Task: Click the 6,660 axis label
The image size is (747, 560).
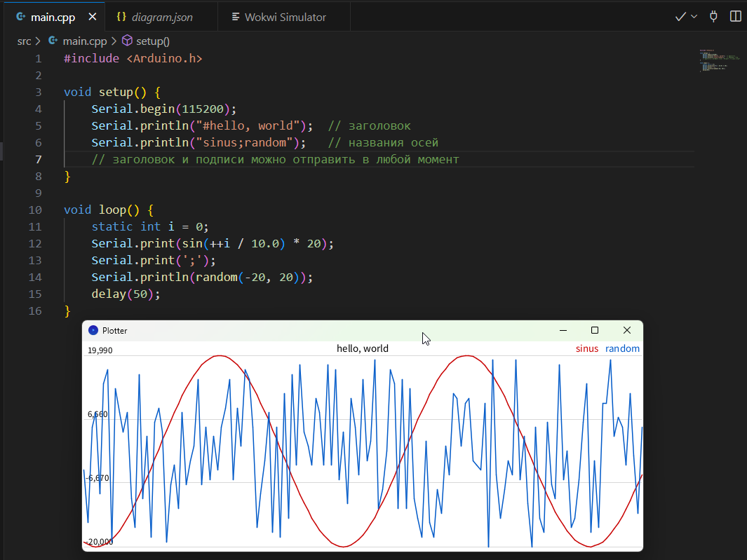Action: click(x=97, y=414)
